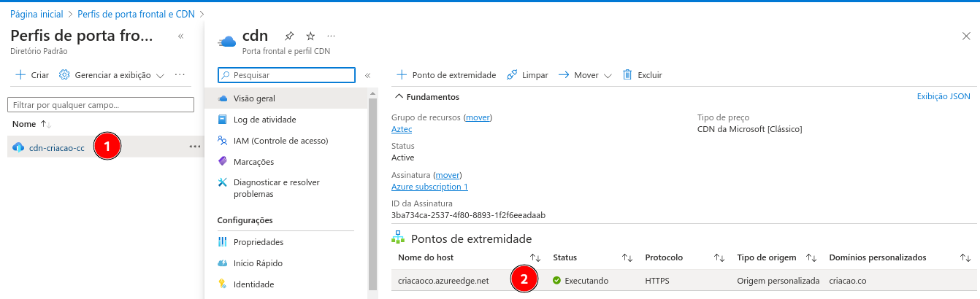Screen dimensions: 980x299
Task: Sort endpoints by Protocolo column
Action: 719,257
